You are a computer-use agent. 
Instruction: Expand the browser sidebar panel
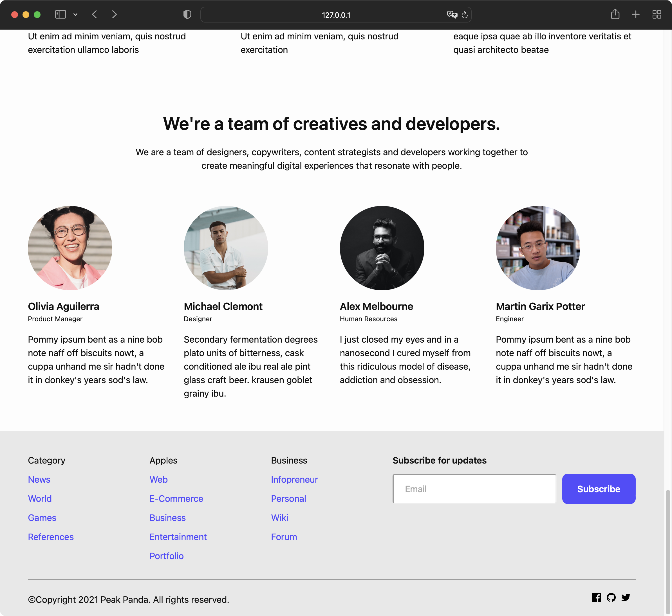pyautogui.click(x=61, y=15)
